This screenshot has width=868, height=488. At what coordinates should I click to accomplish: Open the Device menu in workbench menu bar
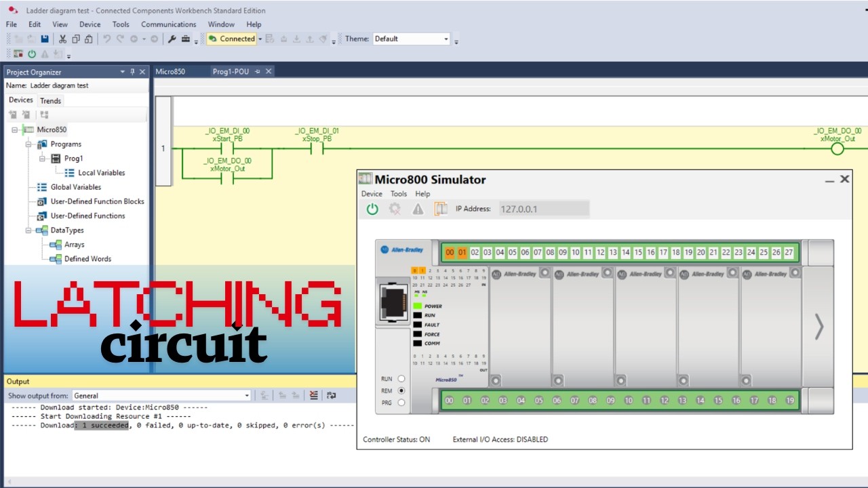90,24
